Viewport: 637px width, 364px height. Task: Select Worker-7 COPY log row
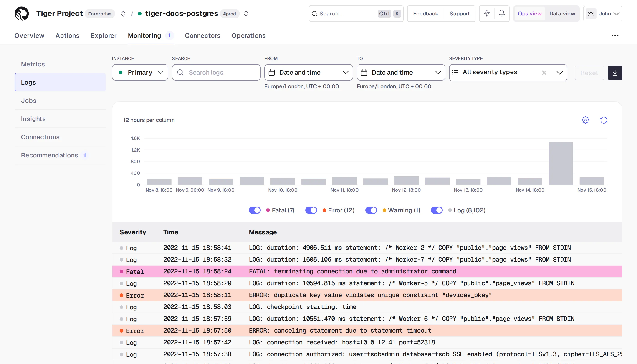click(x=367, y=260)
